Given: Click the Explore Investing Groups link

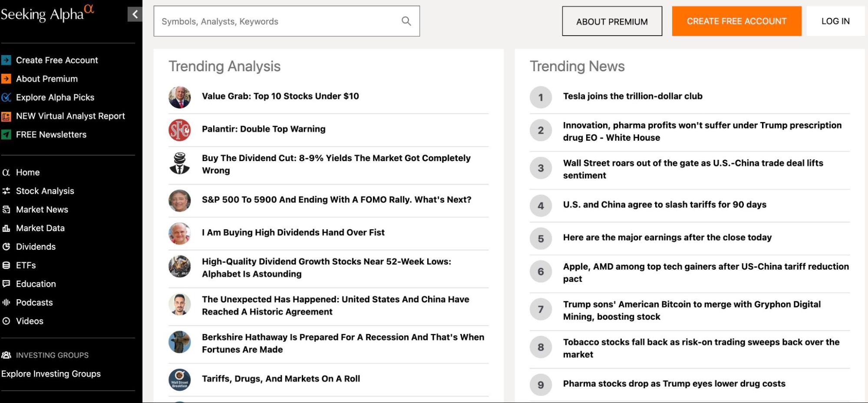Looking at the screenshot, I should (51, 373).
